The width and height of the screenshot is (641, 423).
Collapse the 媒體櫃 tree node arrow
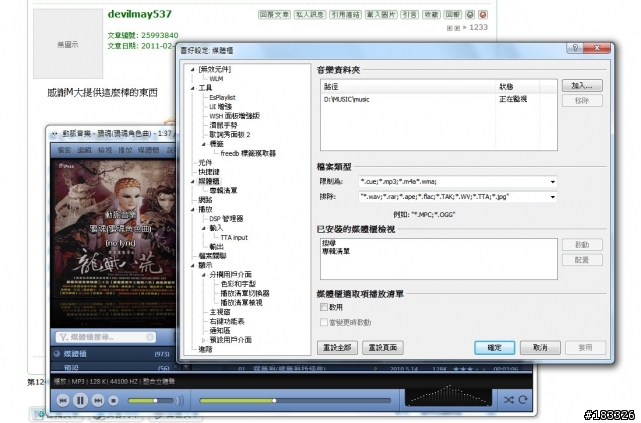193,181
